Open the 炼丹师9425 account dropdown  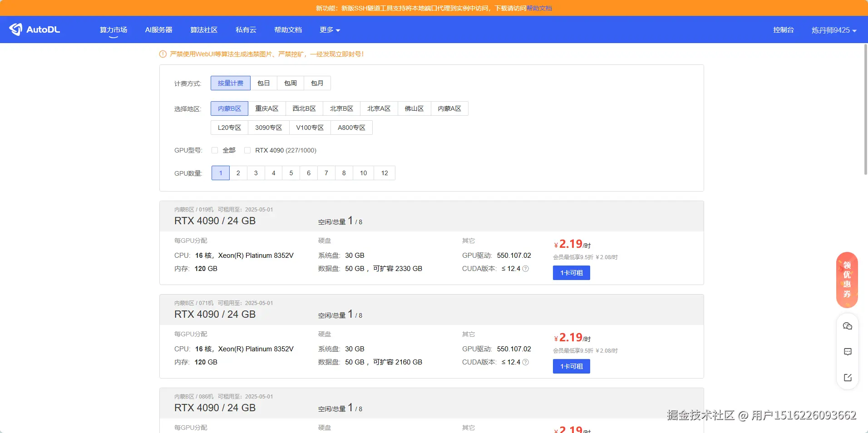click(834, 30)
